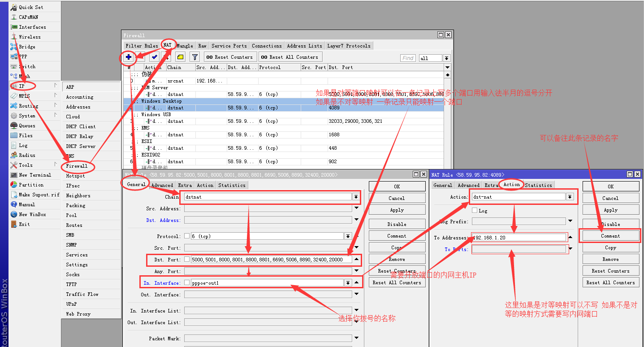The height and width of the screenshot is (347, 644).
Task: Expand the Packet Mark field arrow
Action: pyautogui.click(x=356, y=338)
